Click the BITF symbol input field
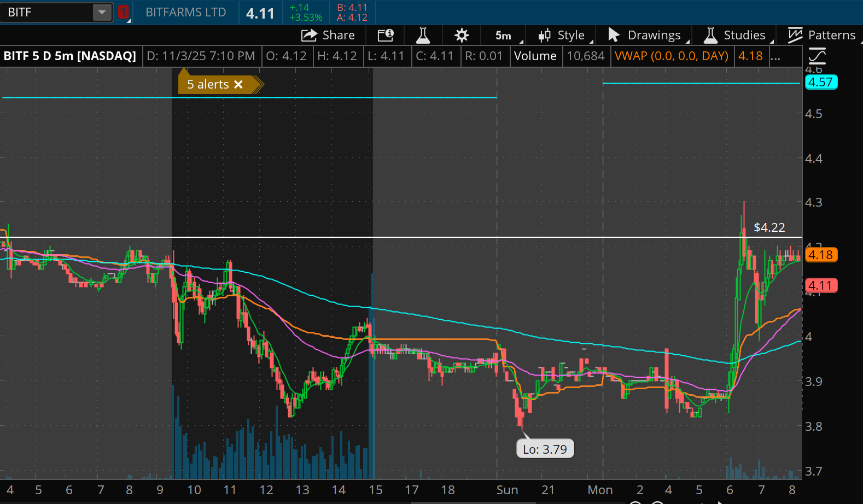 [47, 12]
